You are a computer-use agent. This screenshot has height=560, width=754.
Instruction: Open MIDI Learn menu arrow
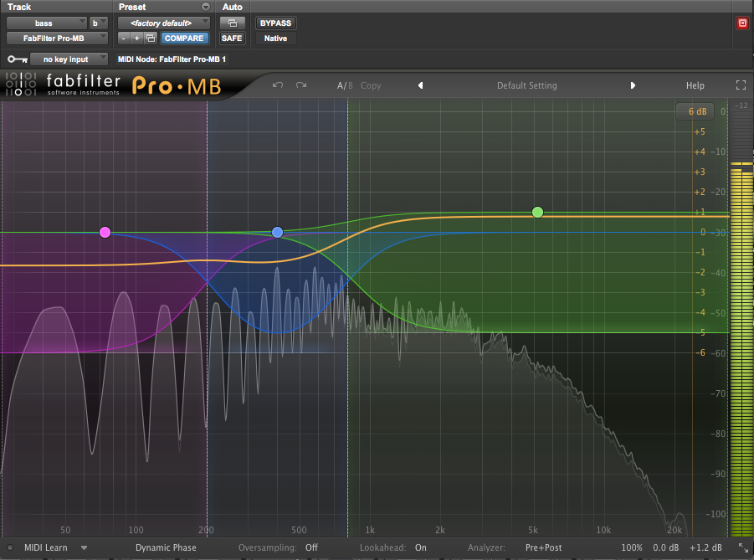[85, 547]
